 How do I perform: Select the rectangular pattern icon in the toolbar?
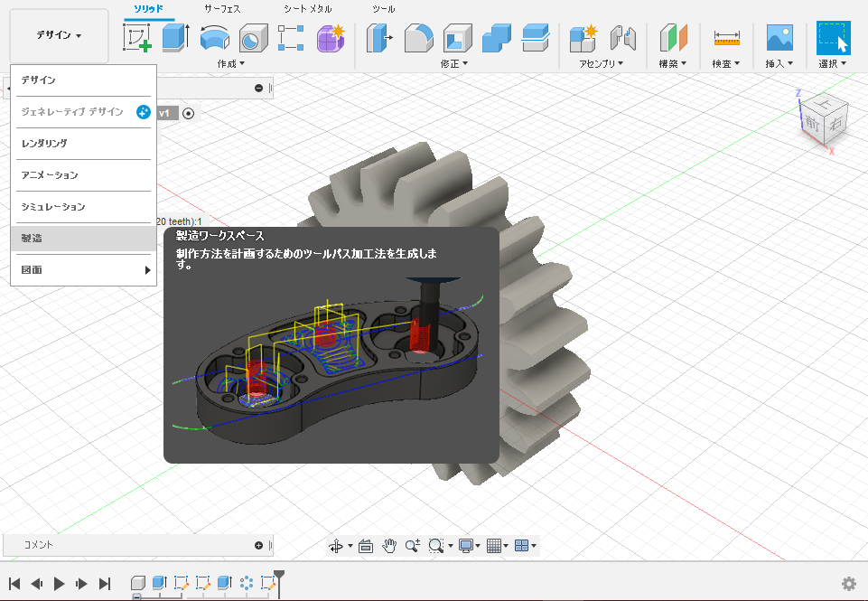pos(291,38)
